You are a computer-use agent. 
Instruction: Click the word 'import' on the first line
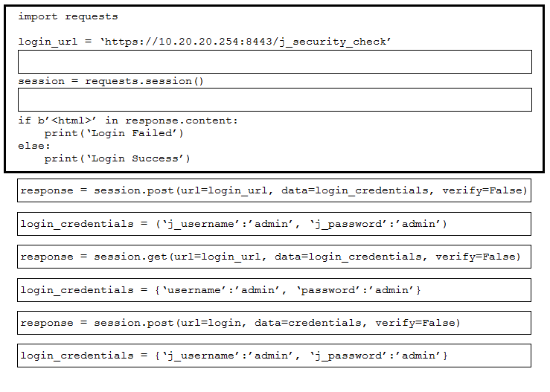(x=38, y=16)
